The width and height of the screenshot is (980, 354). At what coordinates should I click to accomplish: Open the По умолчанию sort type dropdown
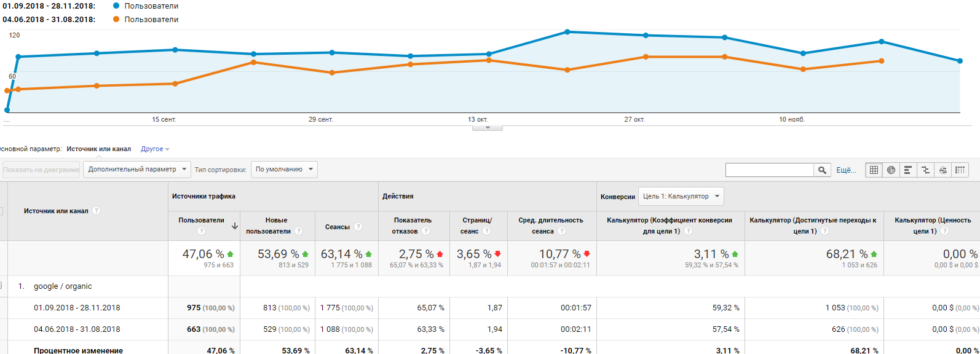(284, 169)
